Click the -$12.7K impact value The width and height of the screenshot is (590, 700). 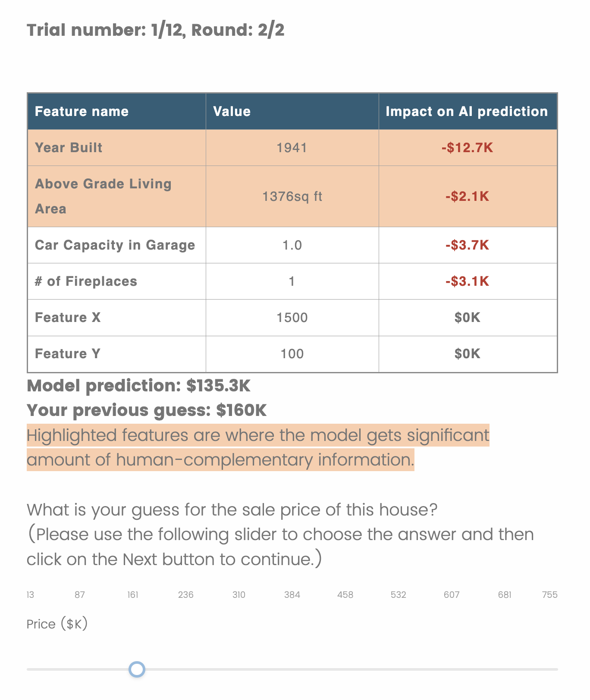[467, 148]
